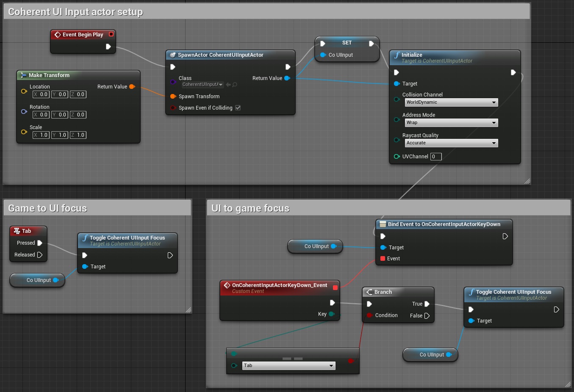Viewport: 574px width, 392px height.
Task: Open the Address Mode Wrap dropdown
Action: point(452,123)
